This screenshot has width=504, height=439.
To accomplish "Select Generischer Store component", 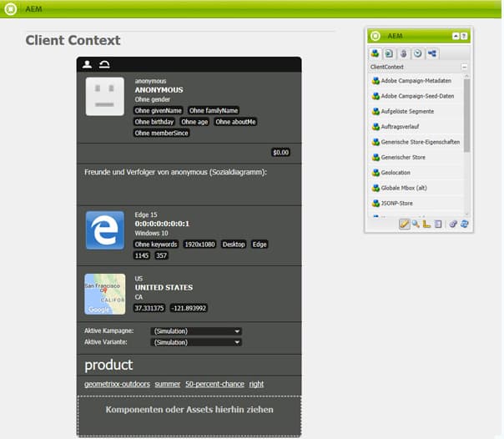I will pyautogui.click(x=416, y=157).
